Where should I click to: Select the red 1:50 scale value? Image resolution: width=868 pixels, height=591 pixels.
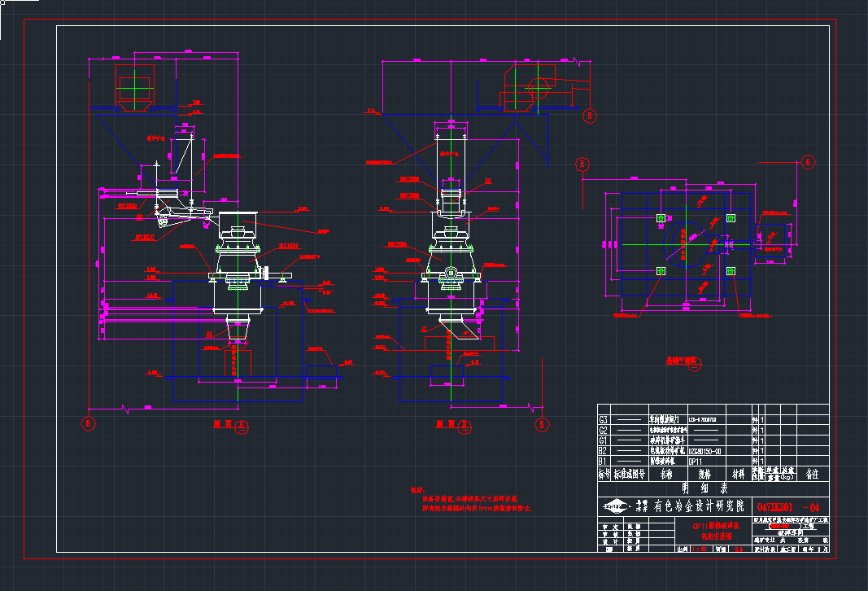coord(699,549)
